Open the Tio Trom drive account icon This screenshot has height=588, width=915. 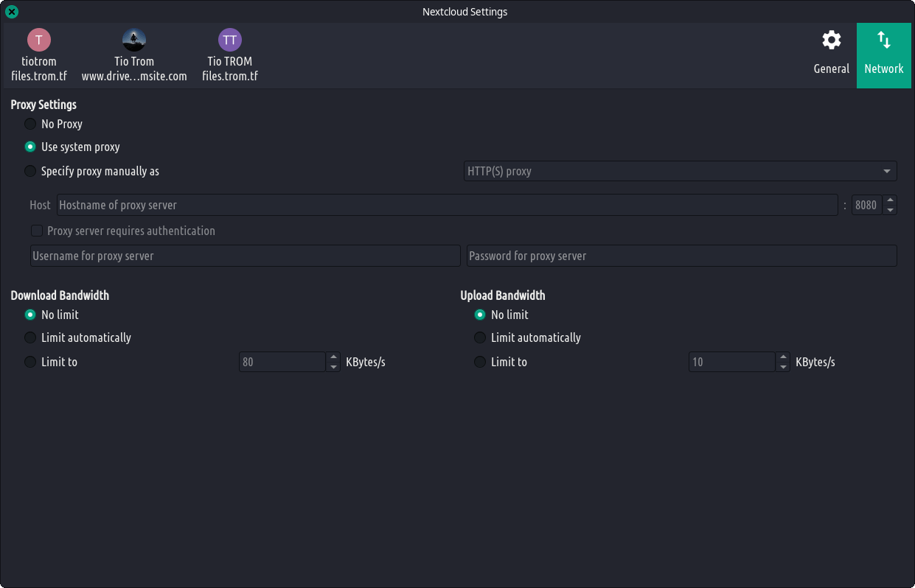pyautogui.click(x=134, y=39)
